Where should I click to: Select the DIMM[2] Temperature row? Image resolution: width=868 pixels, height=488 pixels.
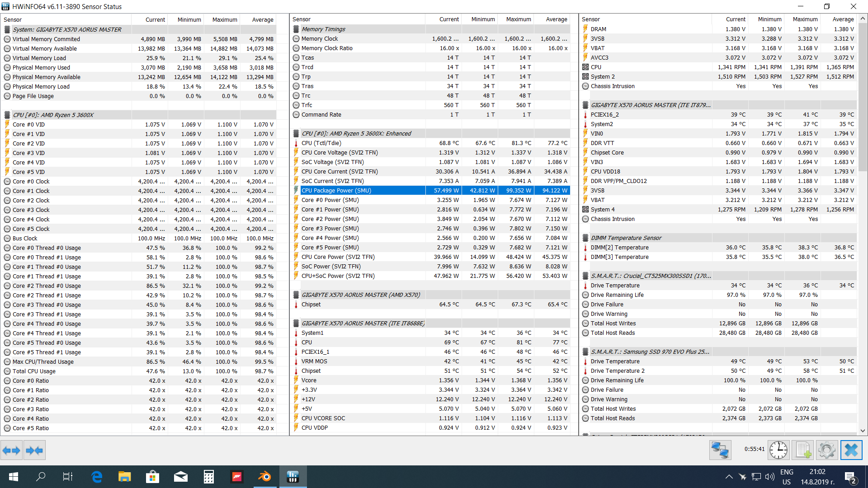pos(719,248)
